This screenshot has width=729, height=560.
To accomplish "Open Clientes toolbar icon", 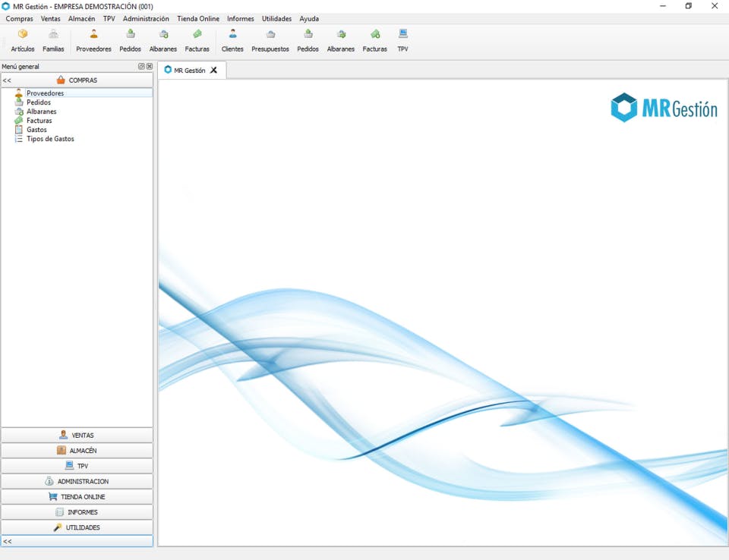I will [x=232, y=40].
